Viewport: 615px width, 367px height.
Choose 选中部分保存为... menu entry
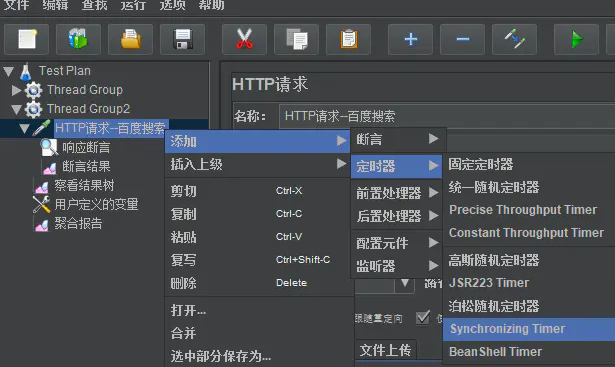258,356
